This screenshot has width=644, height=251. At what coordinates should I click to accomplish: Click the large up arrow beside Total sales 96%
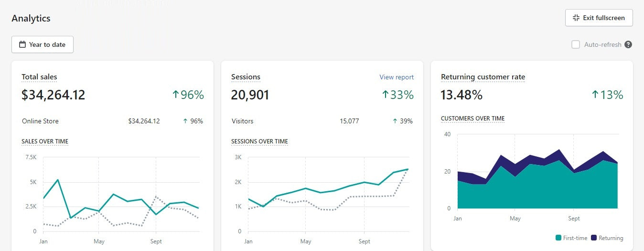tap(175, 95)
